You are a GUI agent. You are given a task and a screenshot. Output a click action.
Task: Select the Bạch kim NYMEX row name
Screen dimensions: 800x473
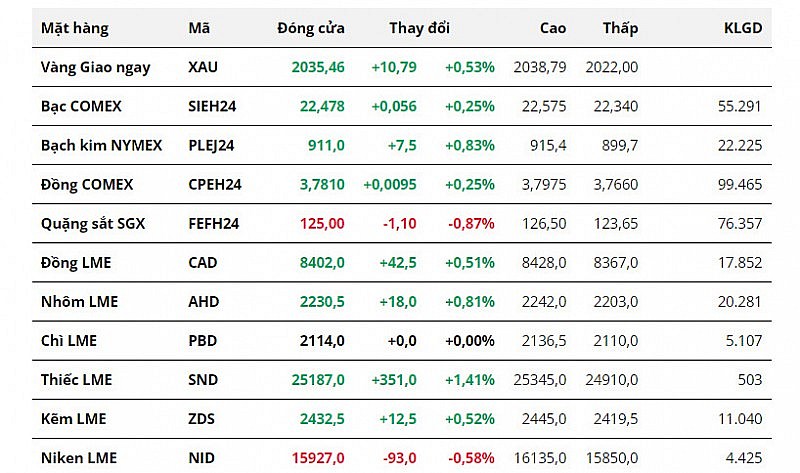(102, 145)
